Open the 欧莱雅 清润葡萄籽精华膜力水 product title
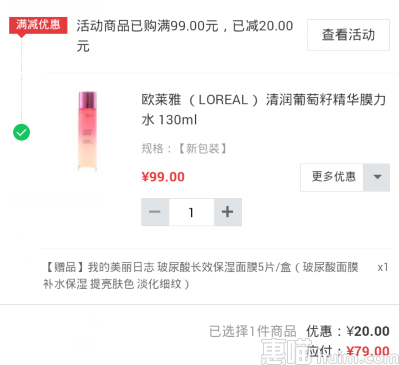This screenshot has width=399, height=365. [264, 109]
